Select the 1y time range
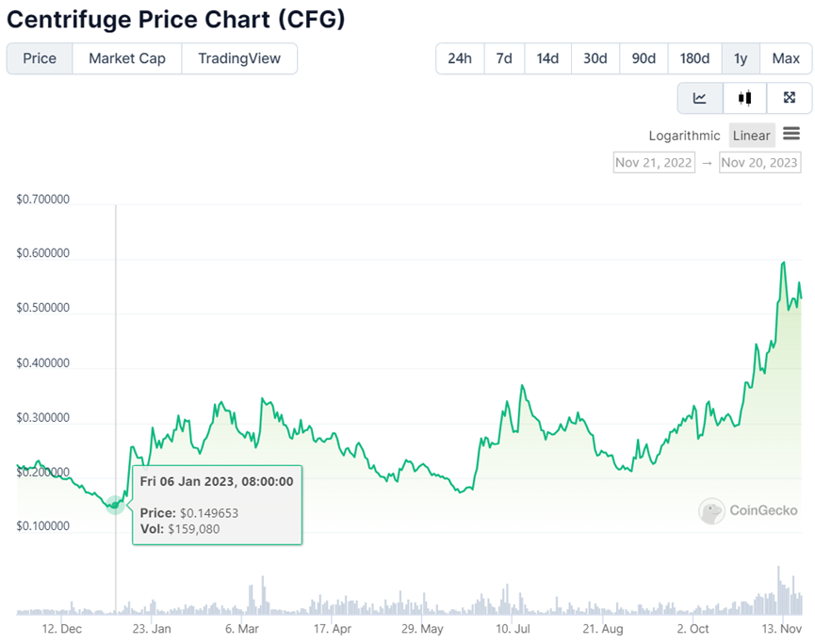 tap(741, 58)
